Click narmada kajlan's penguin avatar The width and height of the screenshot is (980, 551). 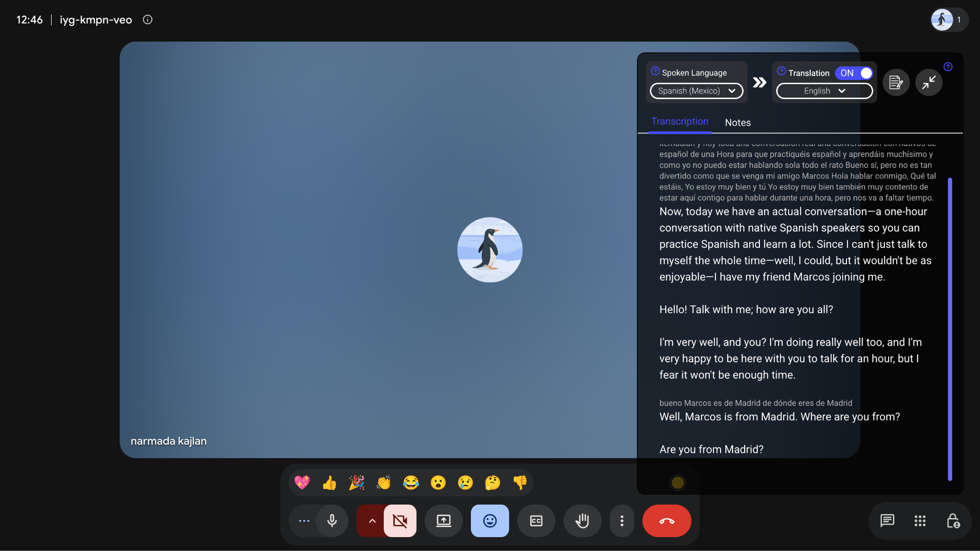pyautogui.click(x=490, y=250)
